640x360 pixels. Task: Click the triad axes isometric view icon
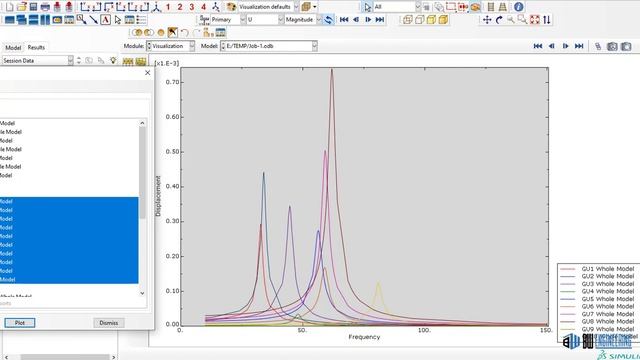click(x=156, y=7)
